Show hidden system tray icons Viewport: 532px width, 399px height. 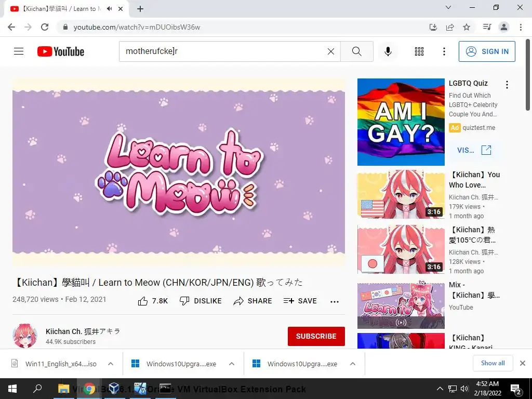[x=440, y=389]
